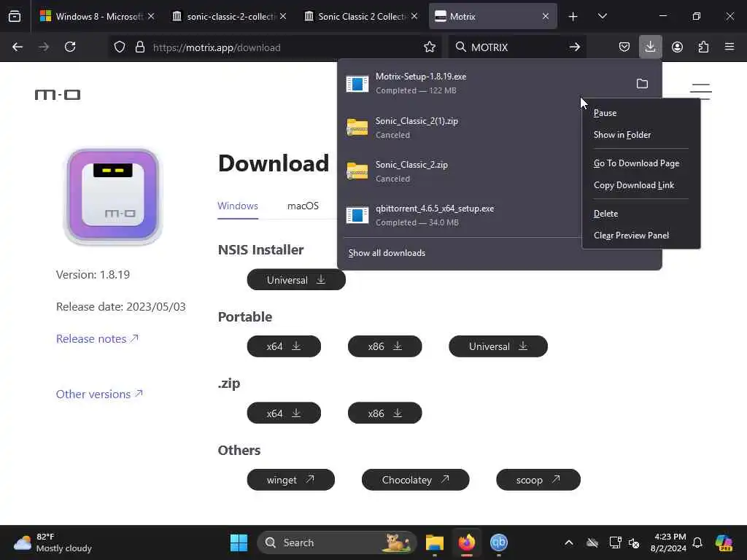The width and height of the screenshot is (747, 560).
Task: Open the Motrix site hamburger menu
Action: coord(701,91)
